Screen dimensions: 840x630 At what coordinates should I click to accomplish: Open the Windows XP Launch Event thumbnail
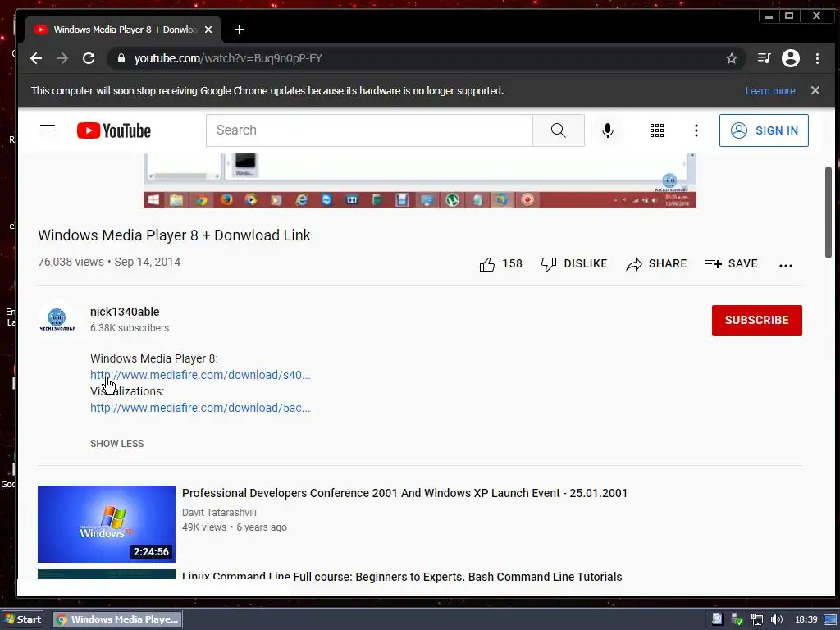pos(107,524)
